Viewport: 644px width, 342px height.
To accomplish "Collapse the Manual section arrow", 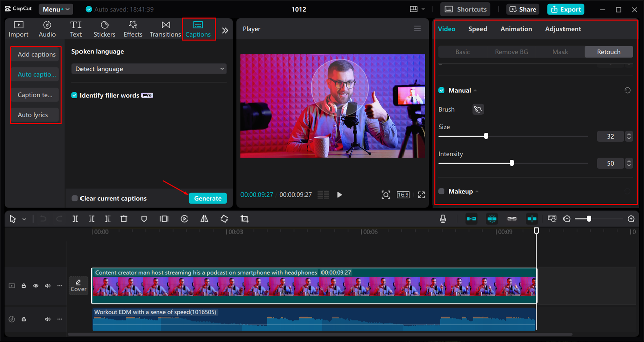I will tap(475, 91).
